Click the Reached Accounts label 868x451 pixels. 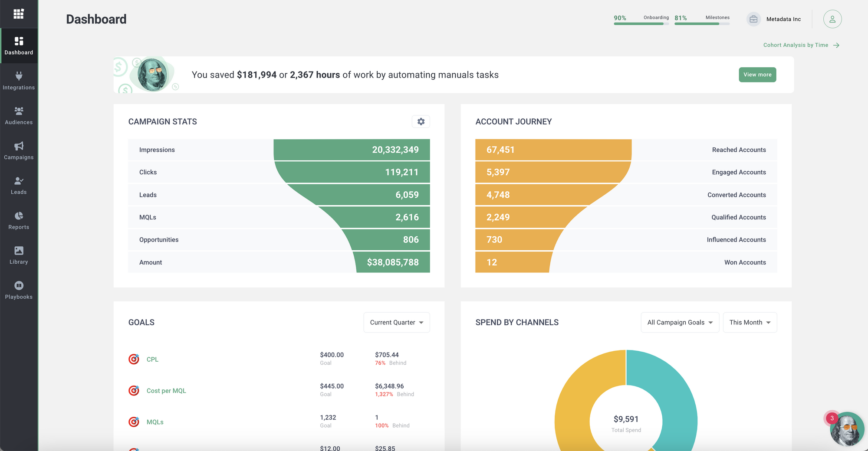click(739, 150)
